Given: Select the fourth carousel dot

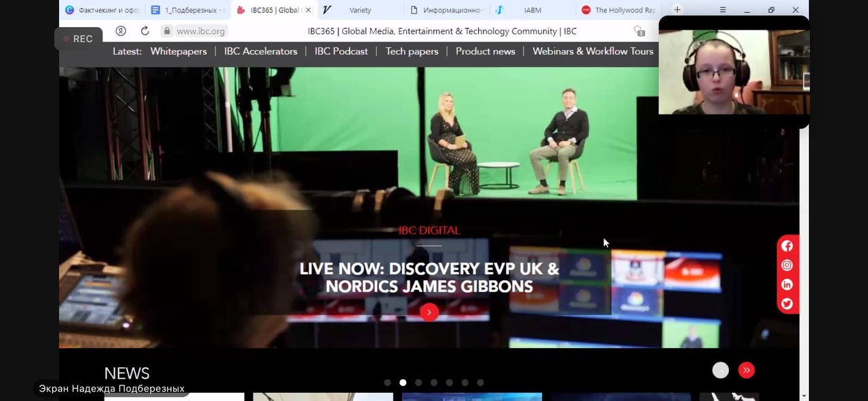Looking at the screenshot, I should pyautogui.click(x=434, y=383).
